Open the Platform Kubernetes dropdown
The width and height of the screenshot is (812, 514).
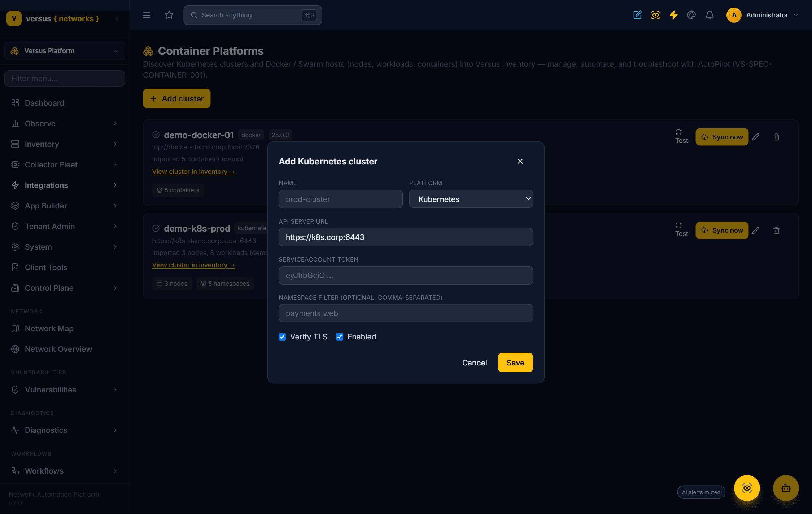click(x=471, y=199)
